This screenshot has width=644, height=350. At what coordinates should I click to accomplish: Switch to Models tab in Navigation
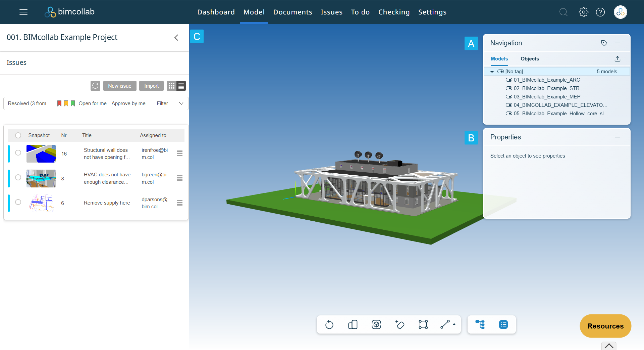(x=499, y=59)
